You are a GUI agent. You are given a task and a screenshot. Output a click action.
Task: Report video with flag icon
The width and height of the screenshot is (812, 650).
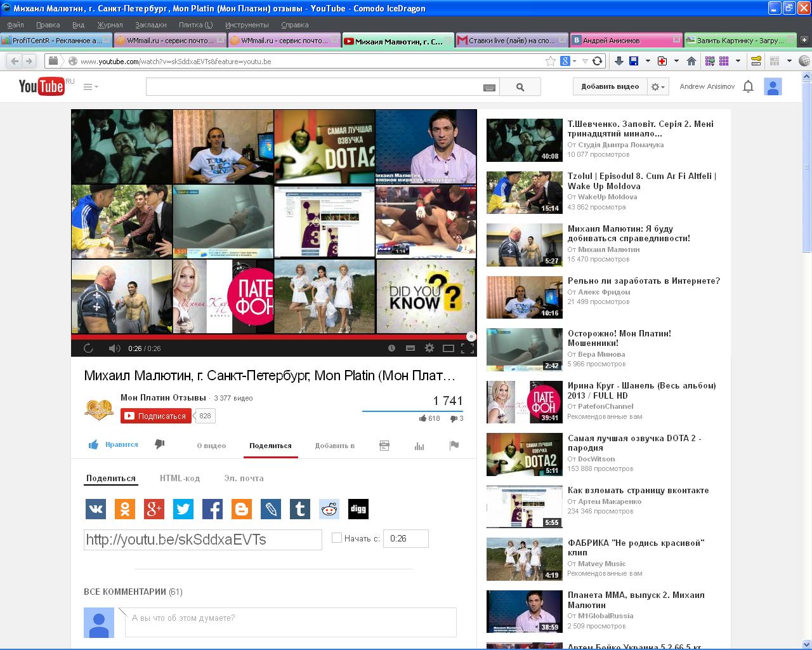click(454, 445)
